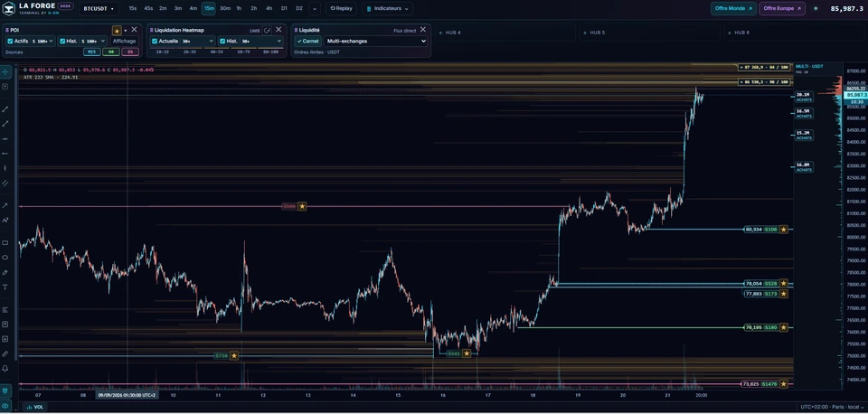
Task: Click the star on the 73,825 level
Action: (x=784, y=383)
